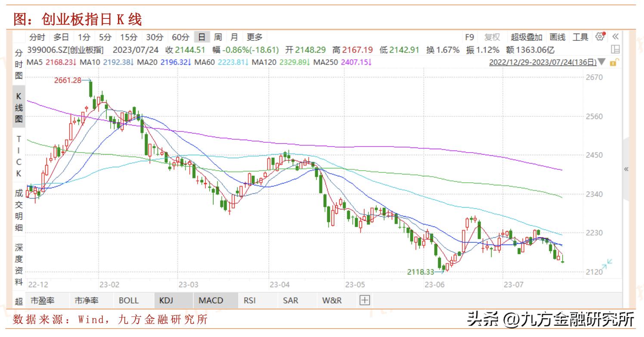
Task: Toggle the orange lock icon near date range
Action: point(614,62)
